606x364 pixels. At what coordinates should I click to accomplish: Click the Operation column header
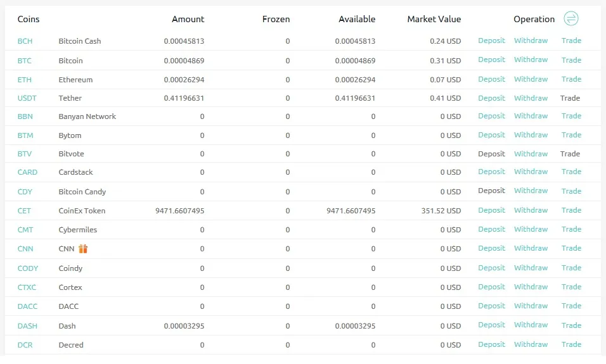(534, 19)
